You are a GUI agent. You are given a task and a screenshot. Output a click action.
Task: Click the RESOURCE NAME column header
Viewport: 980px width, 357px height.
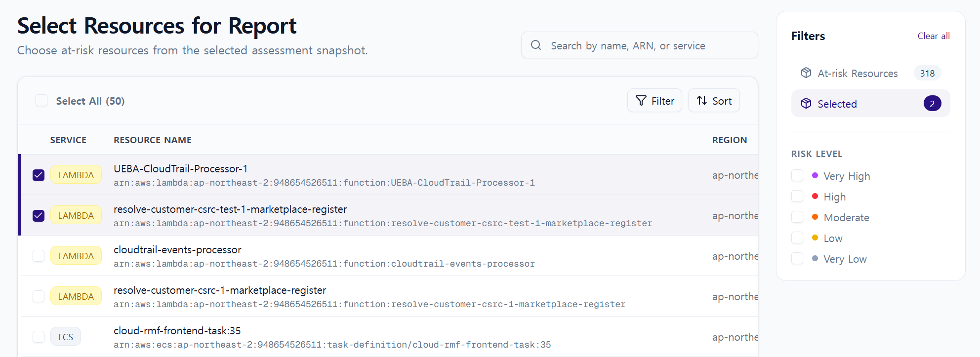[153, 140]
